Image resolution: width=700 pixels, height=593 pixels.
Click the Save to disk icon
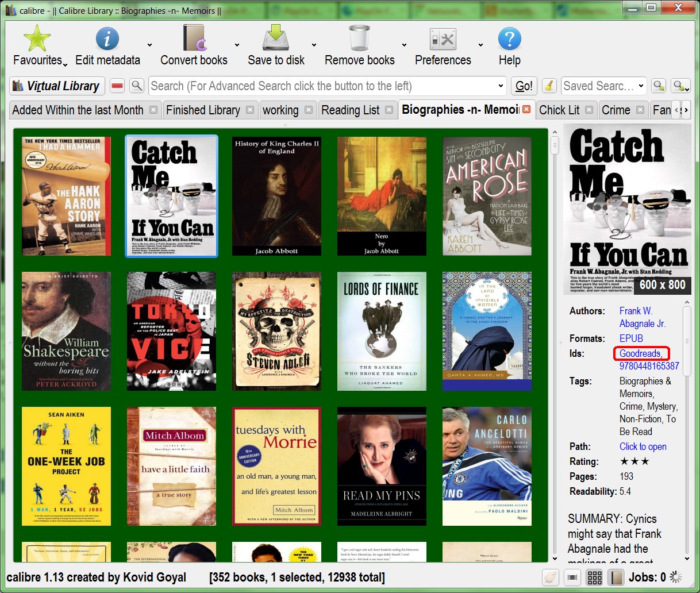[276, 38]
